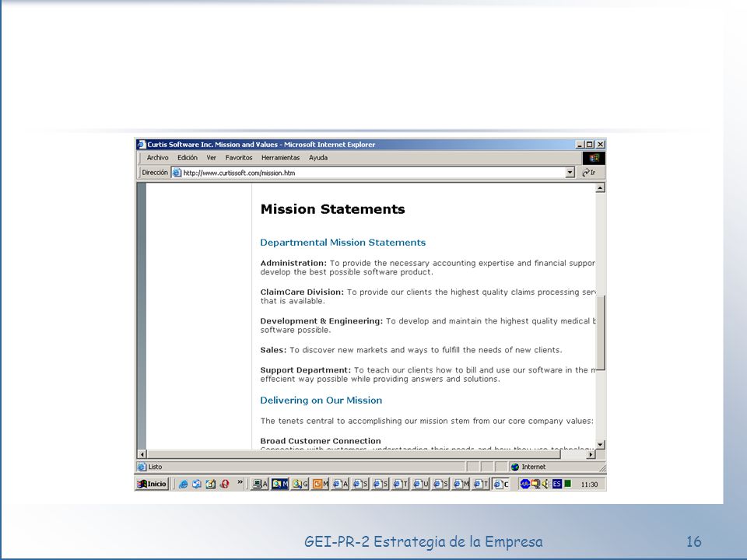Click the Listo status bar text

pos(156,467)
